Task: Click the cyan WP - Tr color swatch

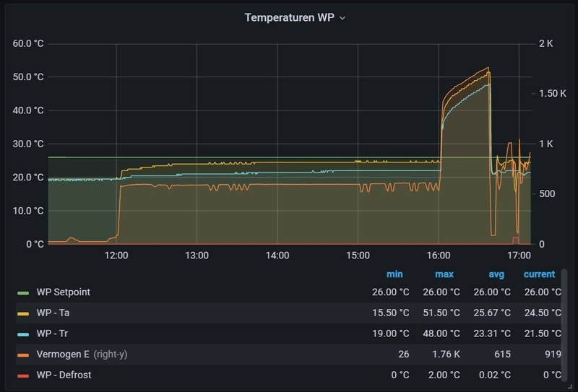Action: pos(23,334)
